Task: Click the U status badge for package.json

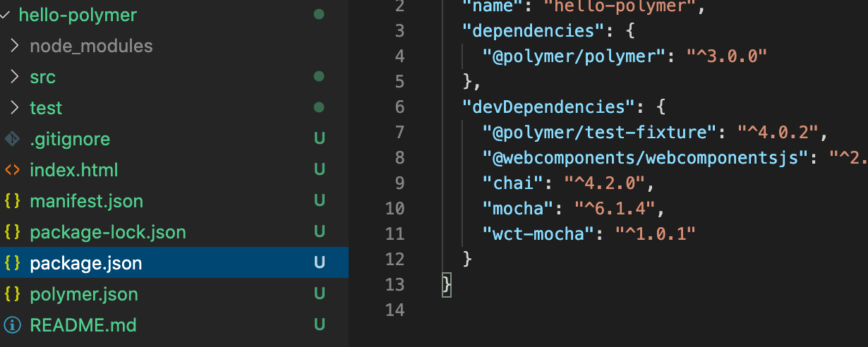Action: click(319, 263)
